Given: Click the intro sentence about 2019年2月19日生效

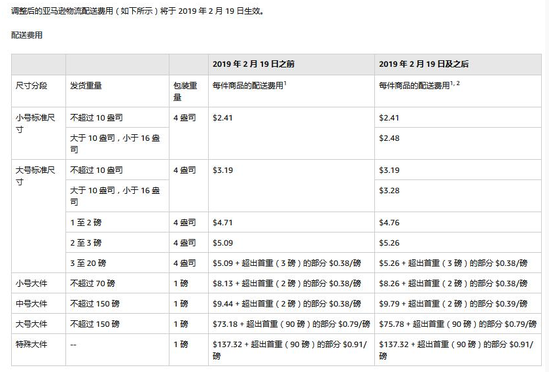Looking at the screenshot, I should 137,11.
